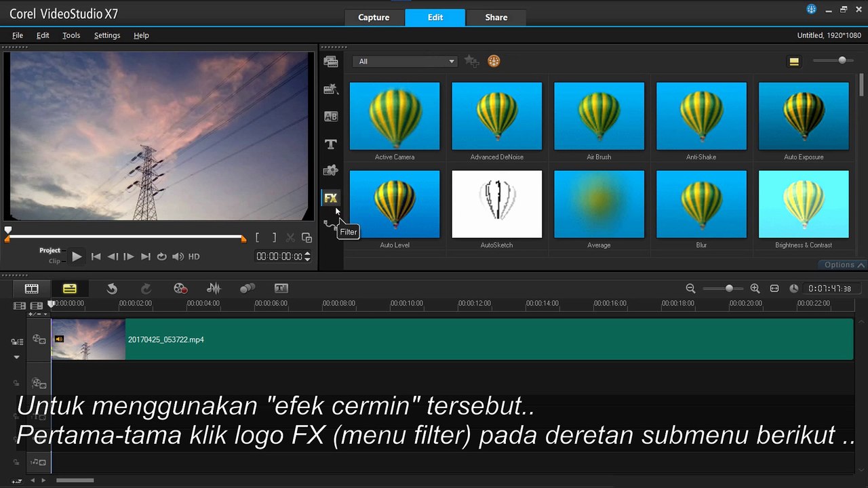Play the project preview
The height and width of the screenshot is (488, 868).
pyautogui.click(x=77, y=256)
